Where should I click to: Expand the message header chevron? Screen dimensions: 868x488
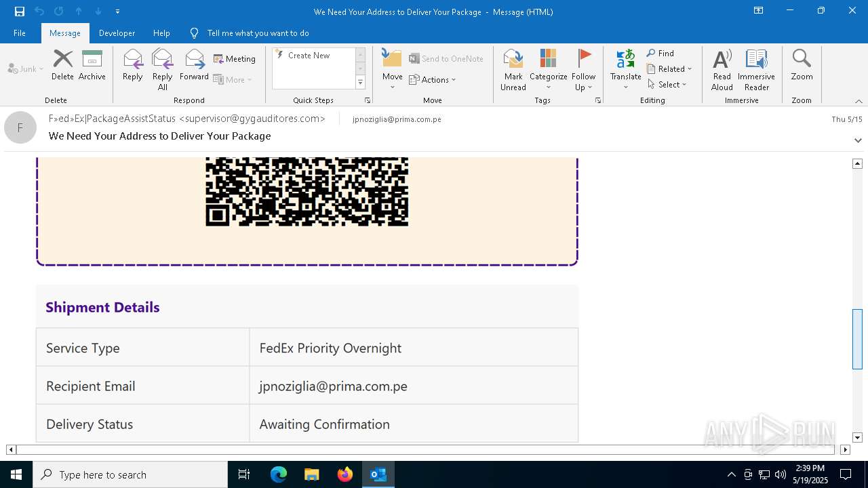click(x=858, y=140)
